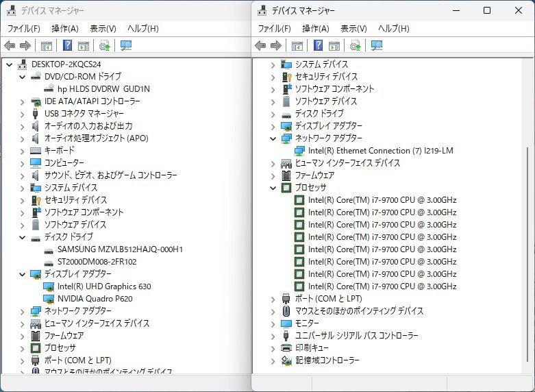Click Help icon in left window toolbar

(68, 45)
